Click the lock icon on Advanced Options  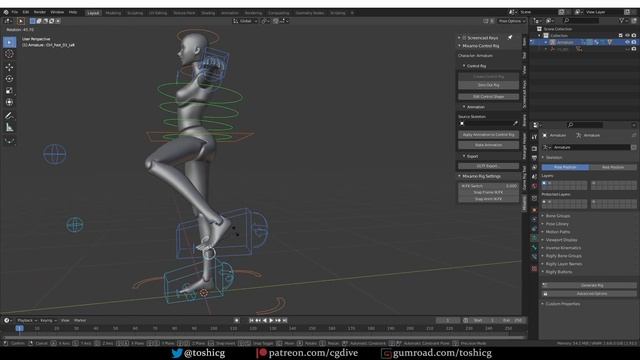tap(545, 294)
